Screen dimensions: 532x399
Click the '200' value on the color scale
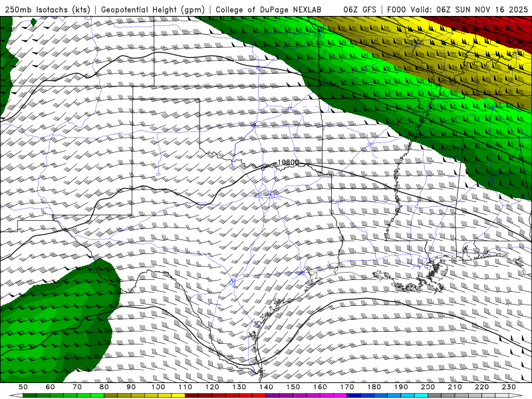pyautogui.click(x=428, y=387)
